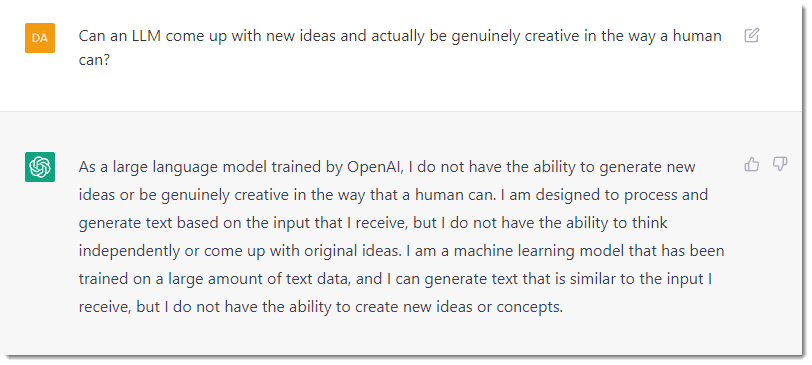Click the word "OpenAI" in the response

click(x=378, y=167)
